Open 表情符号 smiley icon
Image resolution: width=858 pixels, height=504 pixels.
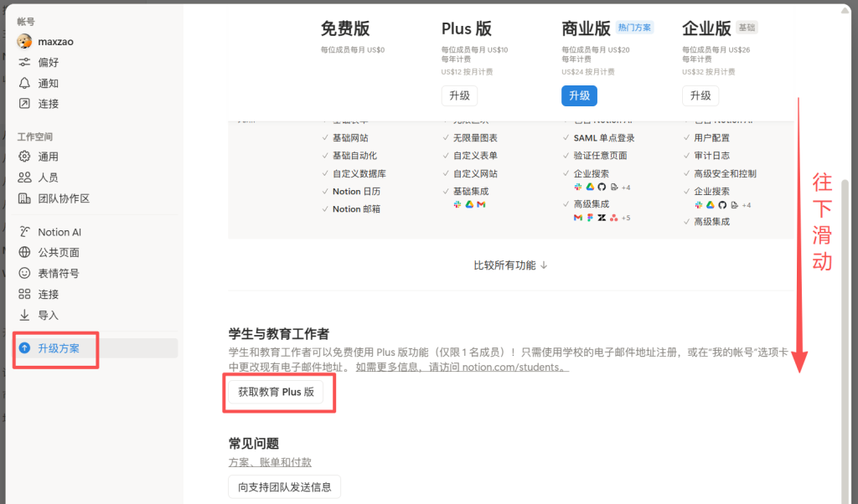24,274
